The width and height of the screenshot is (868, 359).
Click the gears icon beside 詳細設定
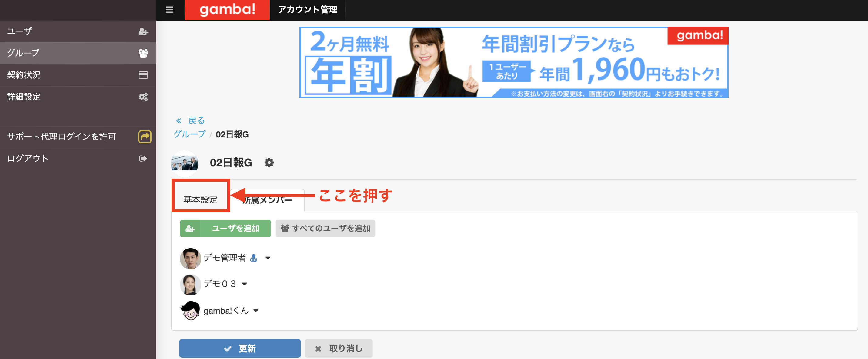(143, 97)
